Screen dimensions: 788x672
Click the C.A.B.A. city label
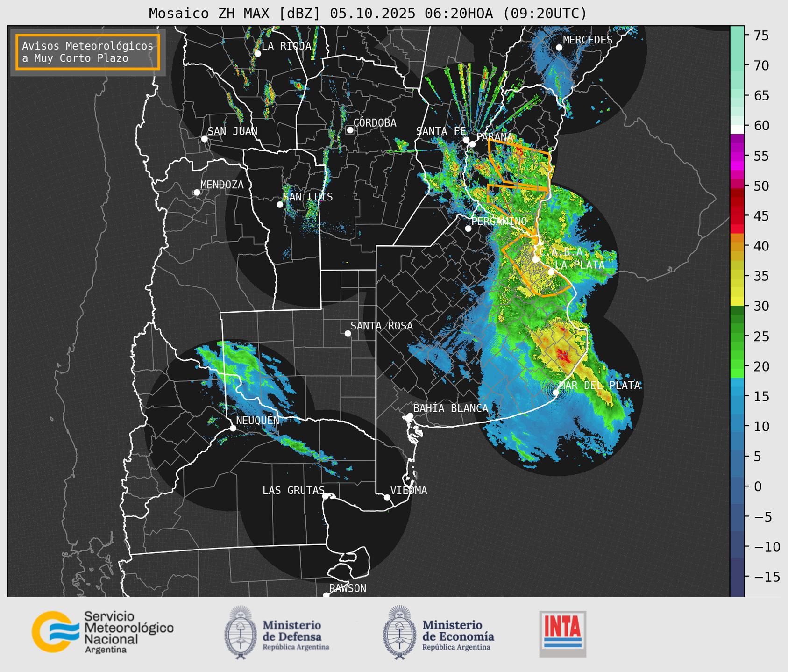(x=561, y=252)
